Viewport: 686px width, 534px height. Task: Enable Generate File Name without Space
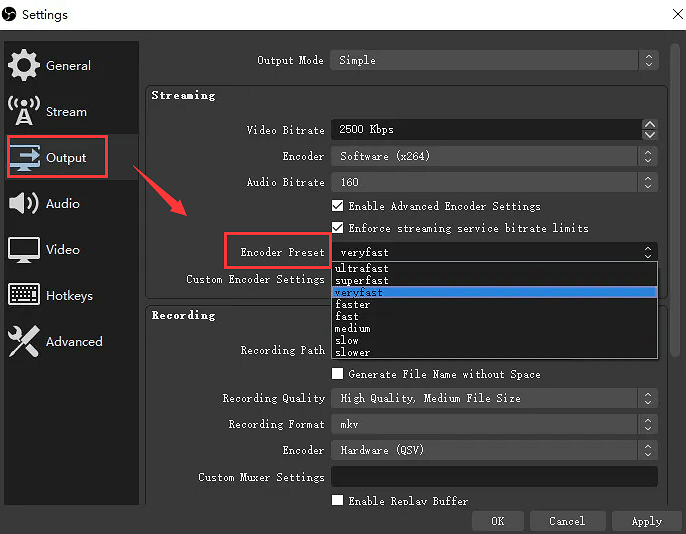pos(338,374)
